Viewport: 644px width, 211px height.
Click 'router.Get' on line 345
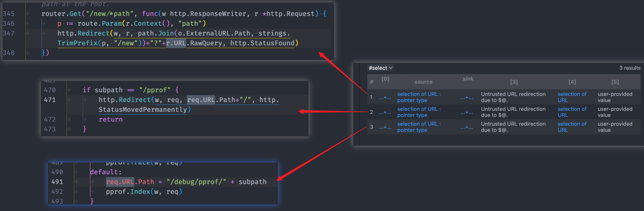61,14
